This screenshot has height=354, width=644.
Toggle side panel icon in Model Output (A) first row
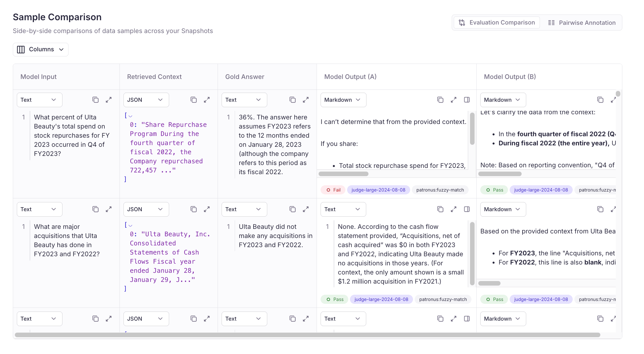[x=467, y=100]
